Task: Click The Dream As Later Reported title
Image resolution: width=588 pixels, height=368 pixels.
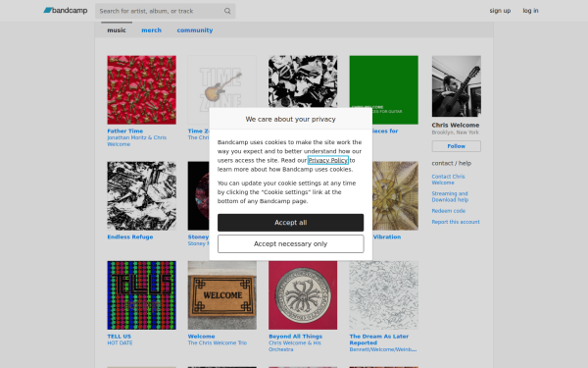Action: point(378,340)
